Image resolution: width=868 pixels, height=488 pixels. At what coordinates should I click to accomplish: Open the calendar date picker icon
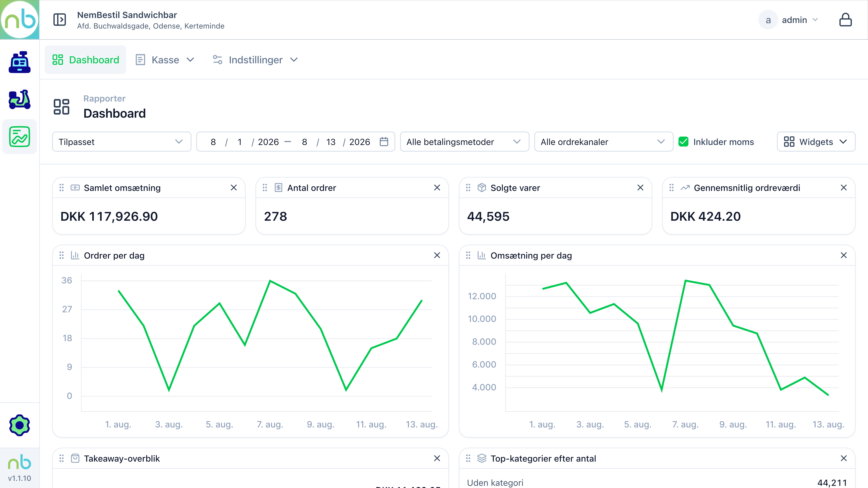click(x=384, y=142)
